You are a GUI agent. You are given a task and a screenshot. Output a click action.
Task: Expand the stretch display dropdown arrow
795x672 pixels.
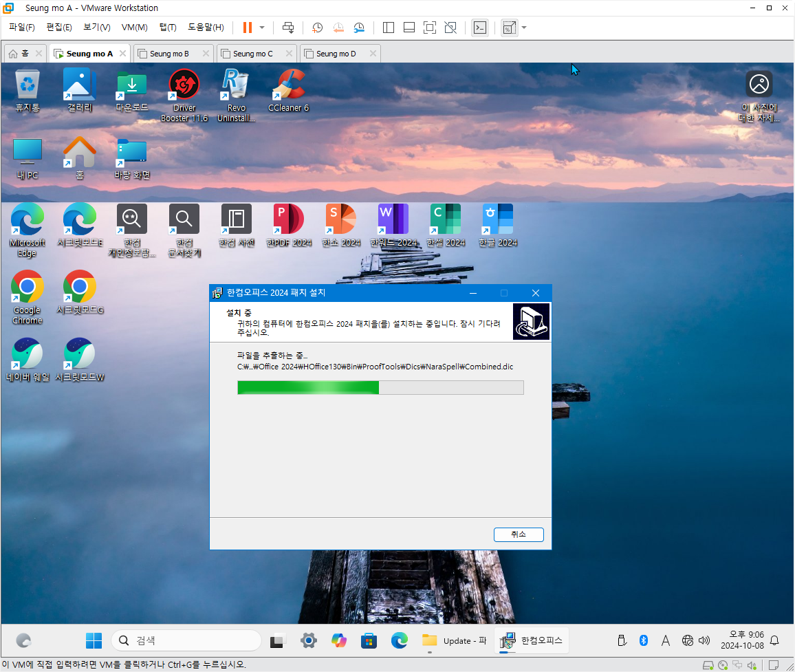coord(524,28)
